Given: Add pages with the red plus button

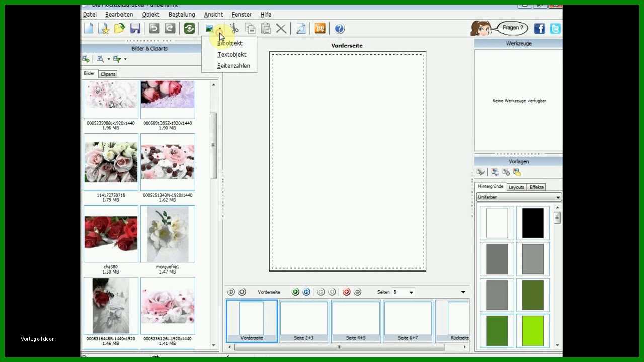Looking at the screenshot, I should [x=347, y=292].
